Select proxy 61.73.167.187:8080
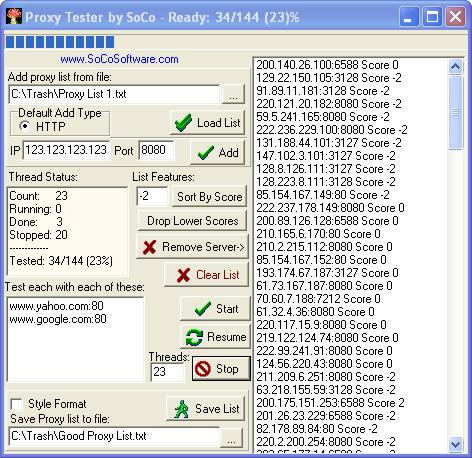This screenshot has height=458, width=472. pyautogui.click(x=324, y=286)
